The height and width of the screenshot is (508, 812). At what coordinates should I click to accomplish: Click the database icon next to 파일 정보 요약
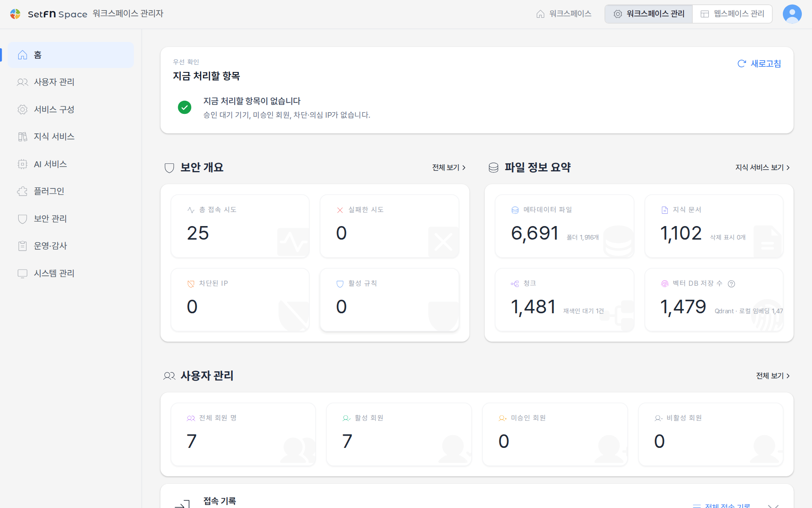493,168
